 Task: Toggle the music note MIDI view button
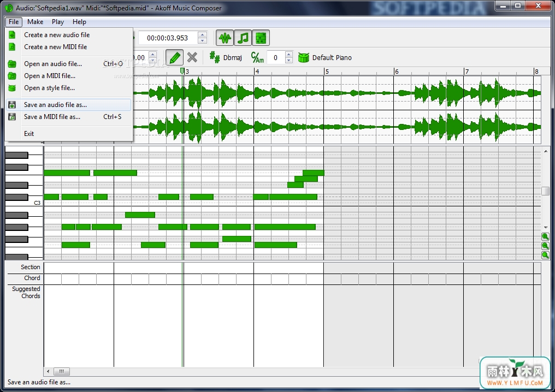click(x=243, y=38)
